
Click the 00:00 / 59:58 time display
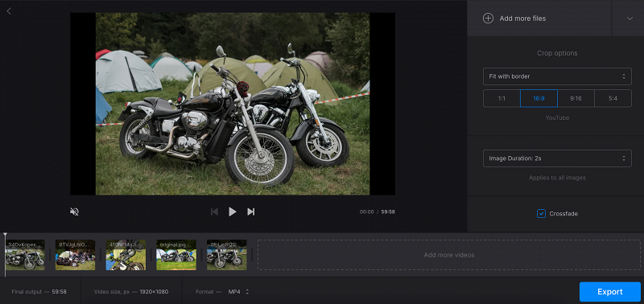click(x=377, y=212)
